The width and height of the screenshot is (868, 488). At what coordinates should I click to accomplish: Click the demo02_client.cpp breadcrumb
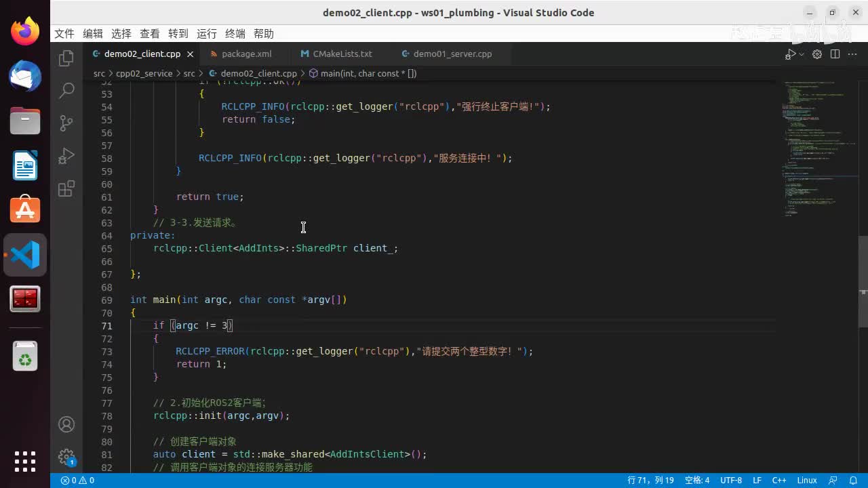pos(253,73)
